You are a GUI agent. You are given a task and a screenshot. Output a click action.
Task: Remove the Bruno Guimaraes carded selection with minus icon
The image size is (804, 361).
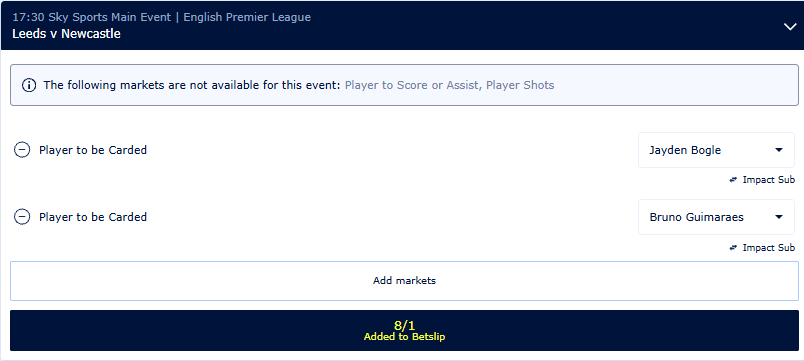22,217
